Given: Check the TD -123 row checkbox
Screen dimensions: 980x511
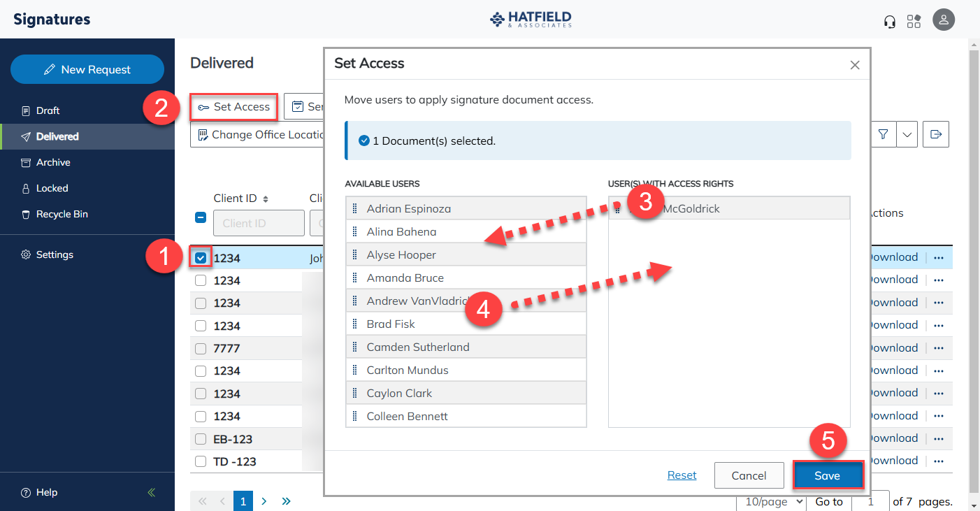Looking at the screenshot, I should [201, 461].
